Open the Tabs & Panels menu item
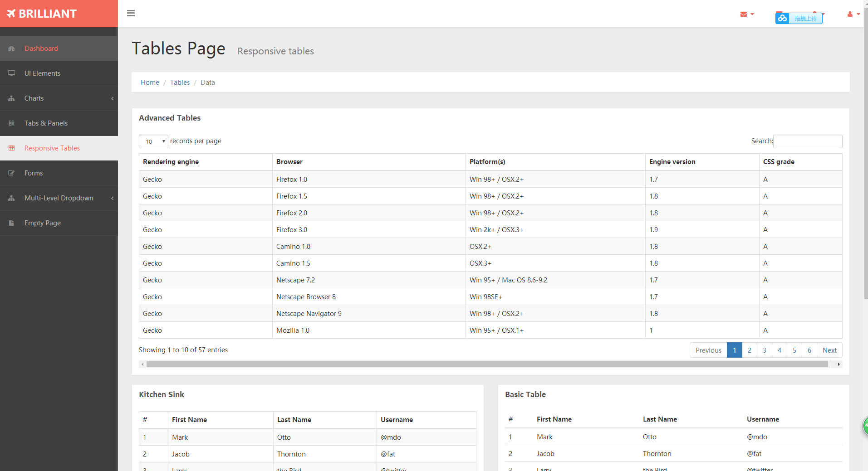 [x=59, y=123]
